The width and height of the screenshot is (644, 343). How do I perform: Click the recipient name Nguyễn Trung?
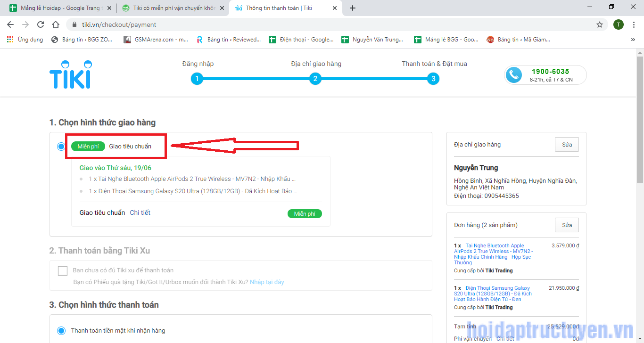click(x=476, y=168)
